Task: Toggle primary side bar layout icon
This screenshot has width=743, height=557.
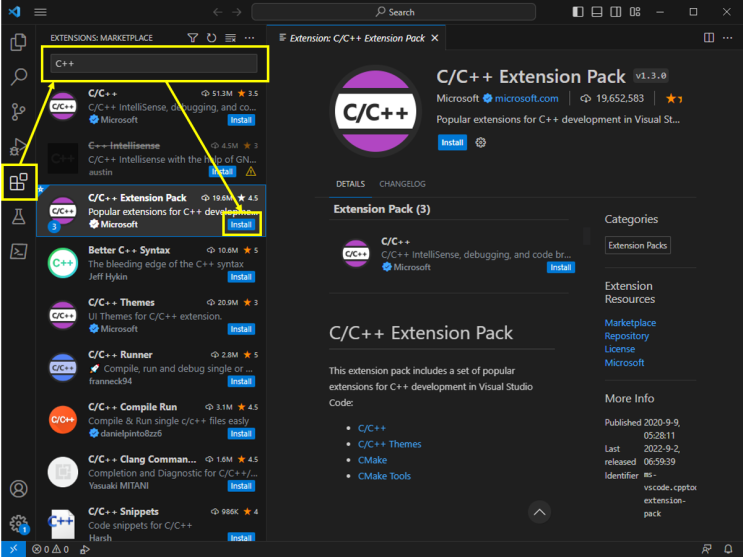Action: pos(578,12)
